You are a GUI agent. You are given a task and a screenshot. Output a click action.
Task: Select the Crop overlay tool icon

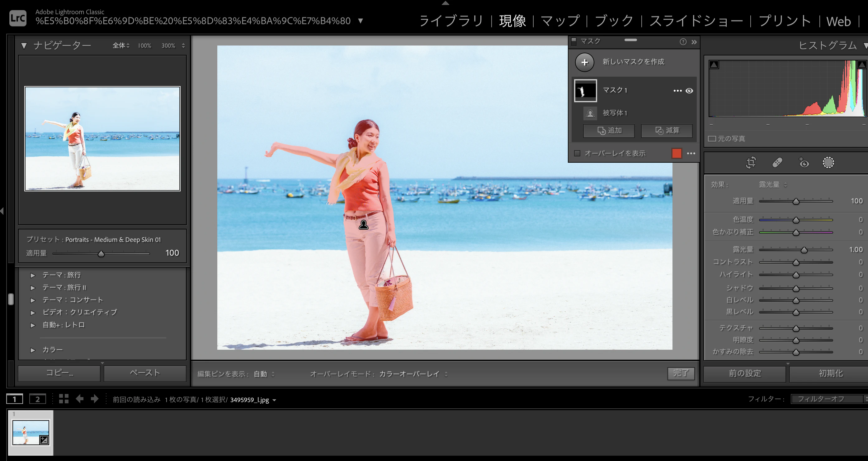click(x=751, y=162)
